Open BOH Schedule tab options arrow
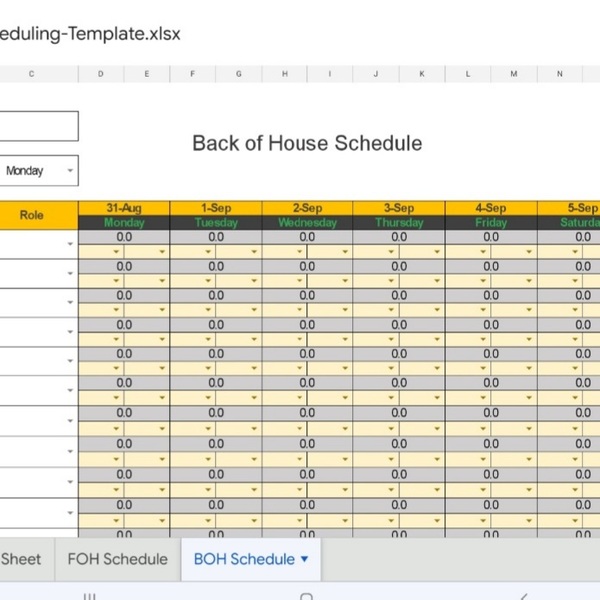This screenshot has width=600, height=600. click(x=305, y=559)
